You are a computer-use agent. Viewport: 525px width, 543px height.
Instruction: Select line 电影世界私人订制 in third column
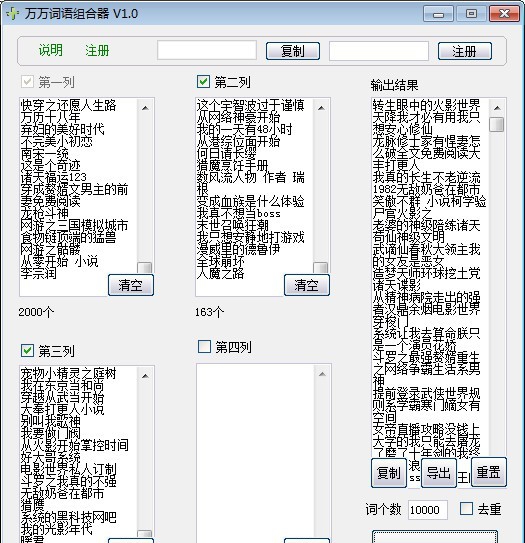(68, 469)
